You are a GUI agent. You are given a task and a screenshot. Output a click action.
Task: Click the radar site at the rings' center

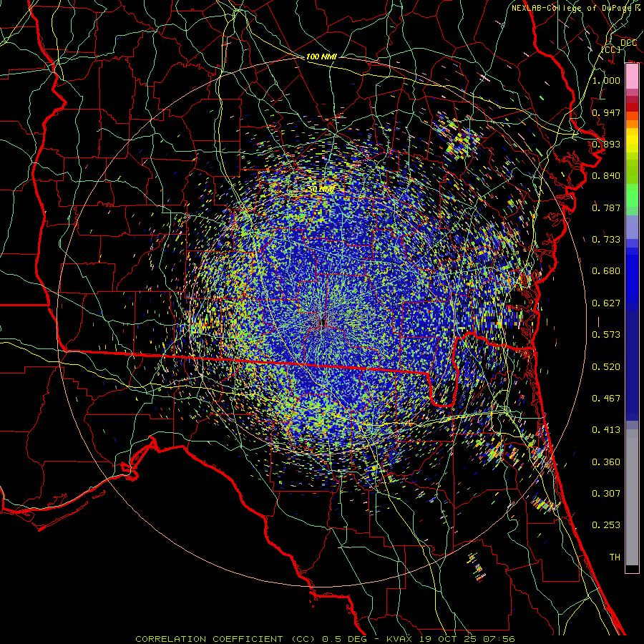(x=323, y=321)
